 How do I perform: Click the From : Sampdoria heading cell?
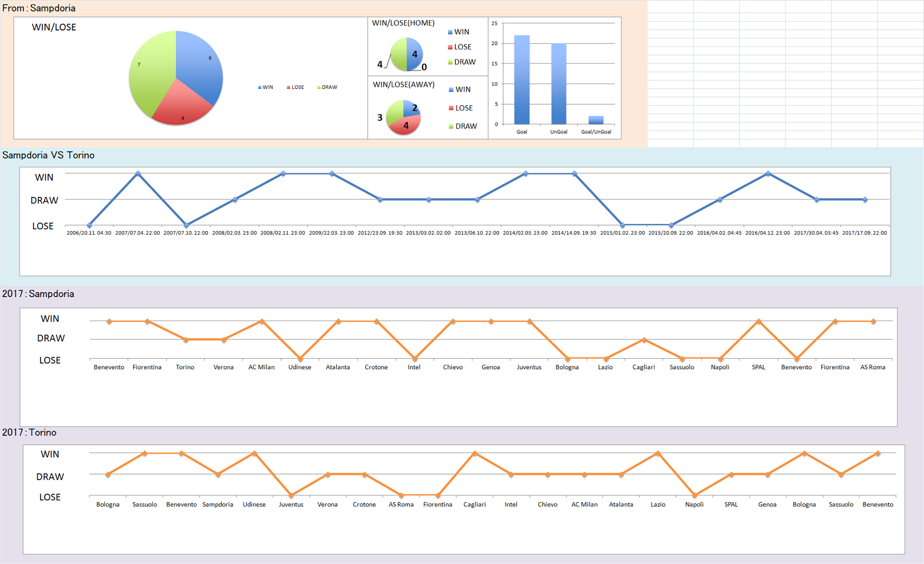(39, 8)
